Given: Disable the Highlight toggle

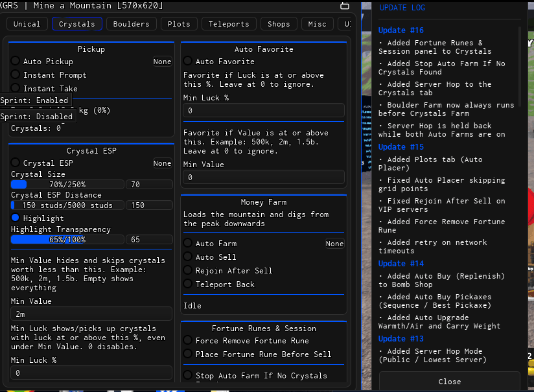Looking at the screenshot, I should tap(16, 218).
